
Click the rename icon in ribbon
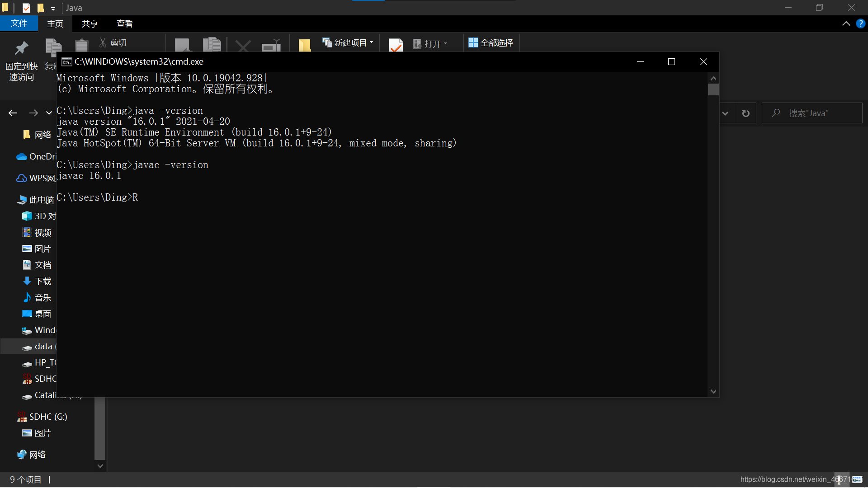[x=271, y=46]
